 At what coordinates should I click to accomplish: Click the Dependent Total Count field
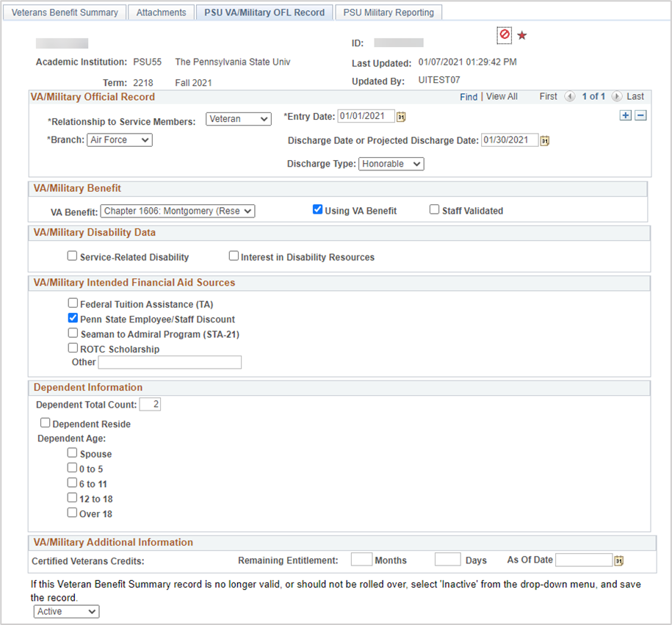coord(150,403)
